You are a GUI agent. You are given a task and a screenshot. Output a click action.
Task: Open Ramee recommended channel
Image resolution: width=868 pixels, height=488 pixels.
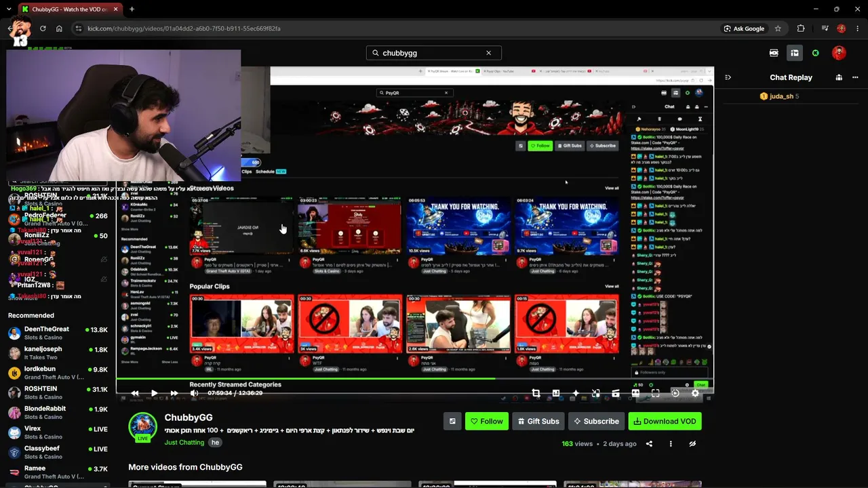click(x=58, y=472)
